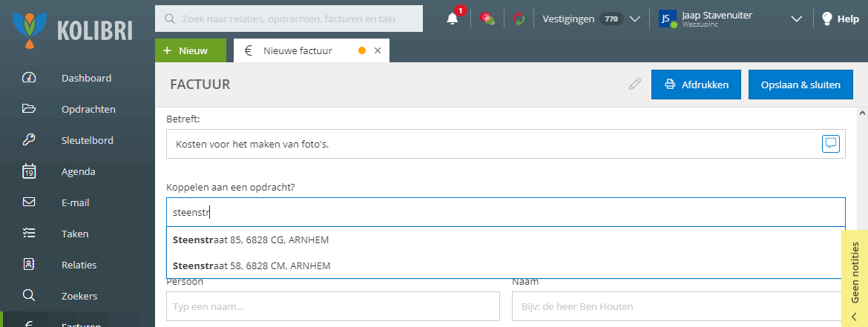This screenshot has height=327, width=868.
Task: Click the Zoekers magnifier icon
Action: point(29,295)
